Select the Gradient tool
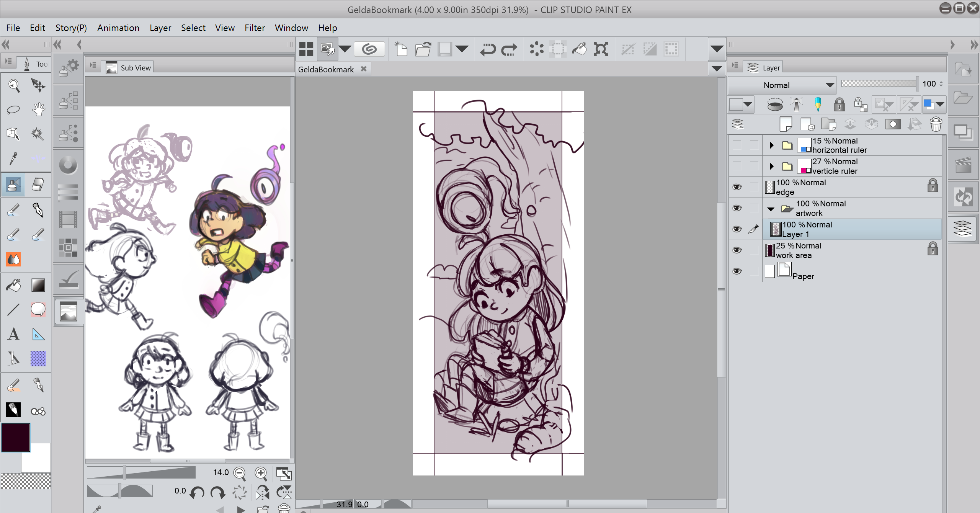Viewport: 980px width, 513px height. pyautogui.click(x=38, y=285)
